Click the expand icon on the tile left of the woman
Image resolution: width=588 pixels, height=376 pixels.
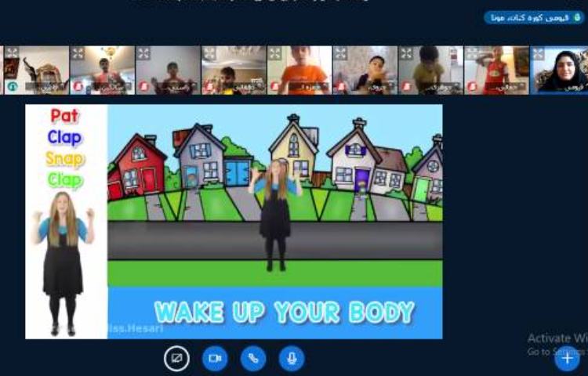point(473,53)
